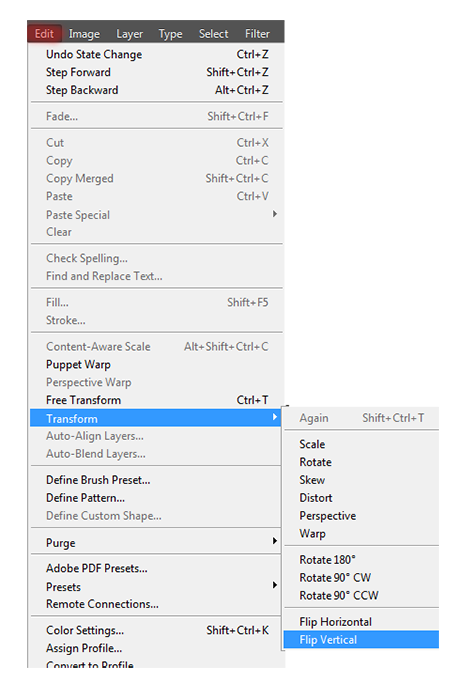Click Undo State Change

(x=156, y=54)
